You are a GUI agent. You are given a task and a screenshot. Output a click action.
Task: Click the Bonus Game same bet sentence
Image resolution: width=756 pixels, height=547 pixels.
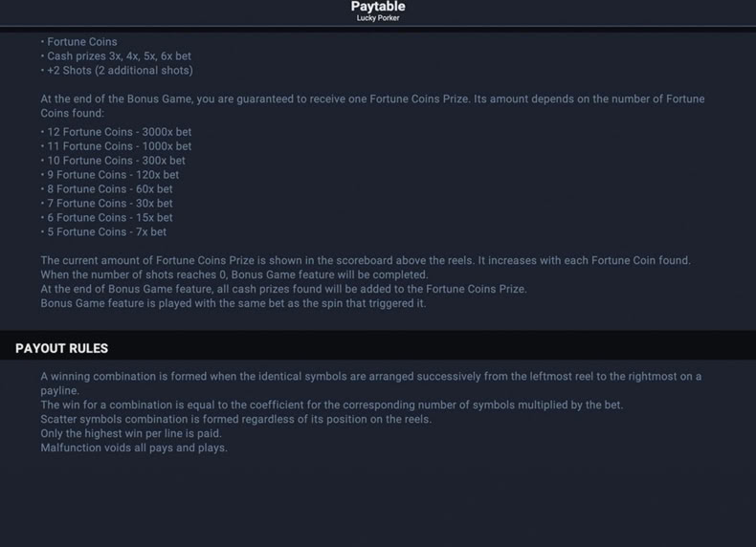(233, 303)
